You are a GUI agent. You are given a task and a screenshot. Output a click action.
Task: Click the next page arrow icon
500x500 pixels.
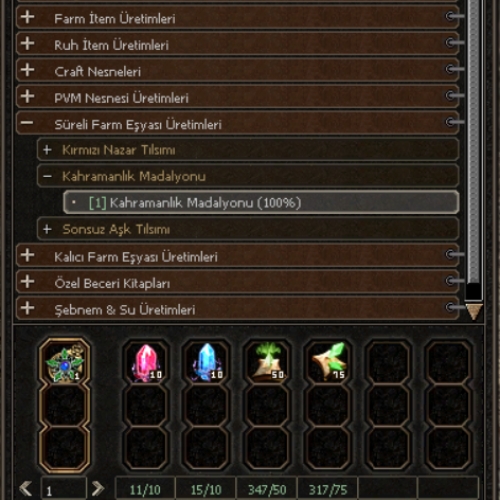tap(98, 489)
